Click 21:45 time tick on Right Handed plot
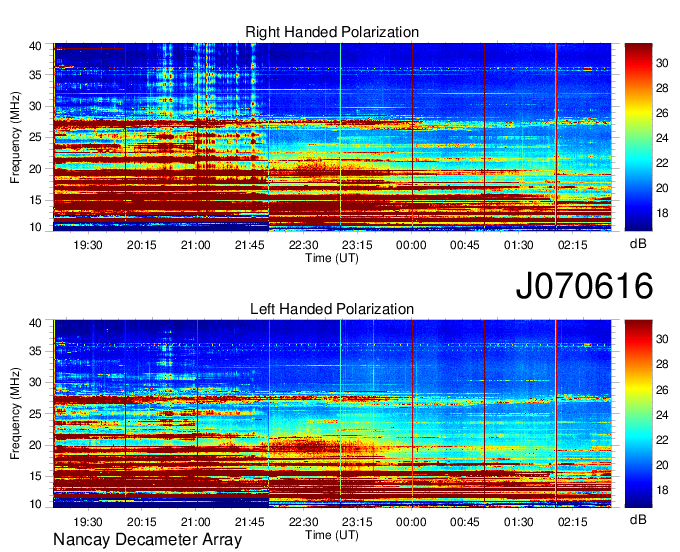The height and width of the screenshot is (552, 680). click(249, 245)
